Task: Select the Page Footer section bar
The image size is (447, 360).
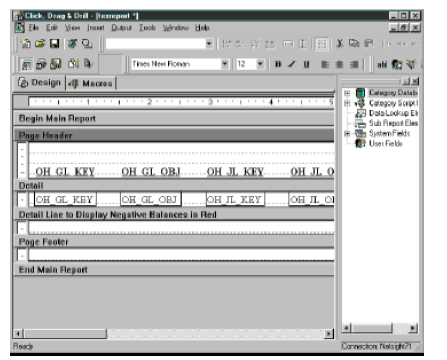Action: point(174,242)
